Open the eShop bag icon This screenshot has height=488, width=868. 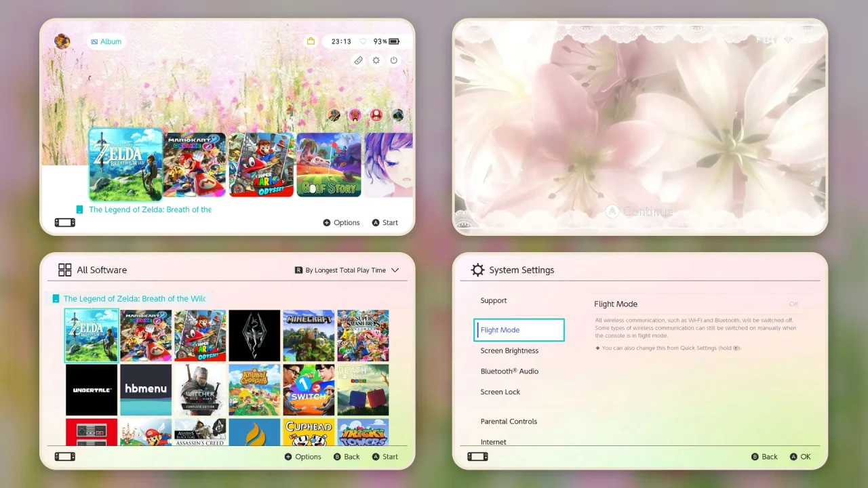coord(311,41)
